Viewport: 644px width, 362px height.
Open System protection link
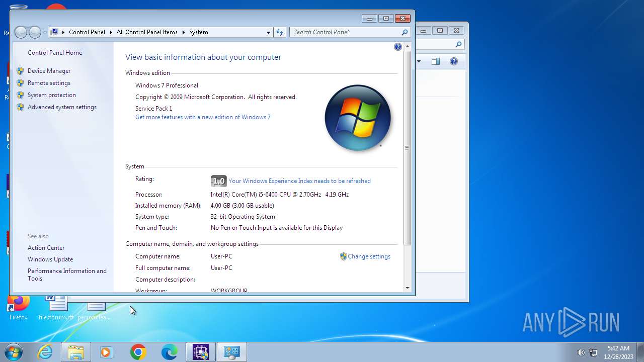pos(52,95)
